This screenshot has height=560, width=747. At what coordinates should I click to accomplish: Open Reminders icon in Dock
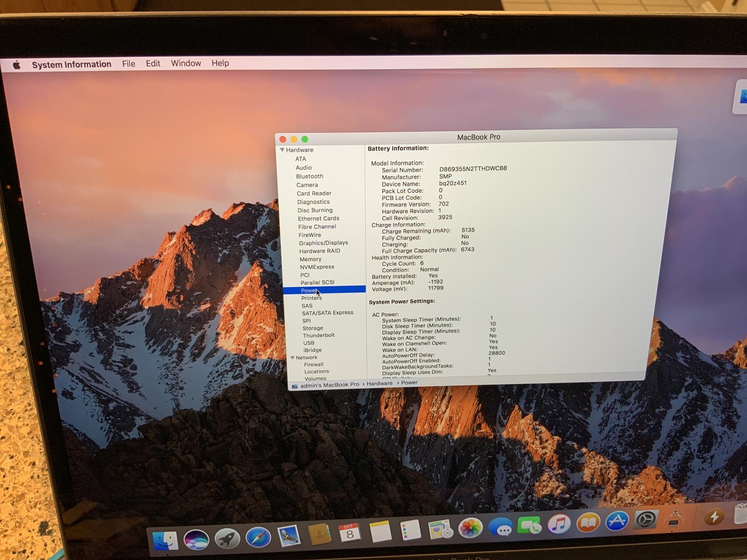pyautogui.click(x=410, y=530)
